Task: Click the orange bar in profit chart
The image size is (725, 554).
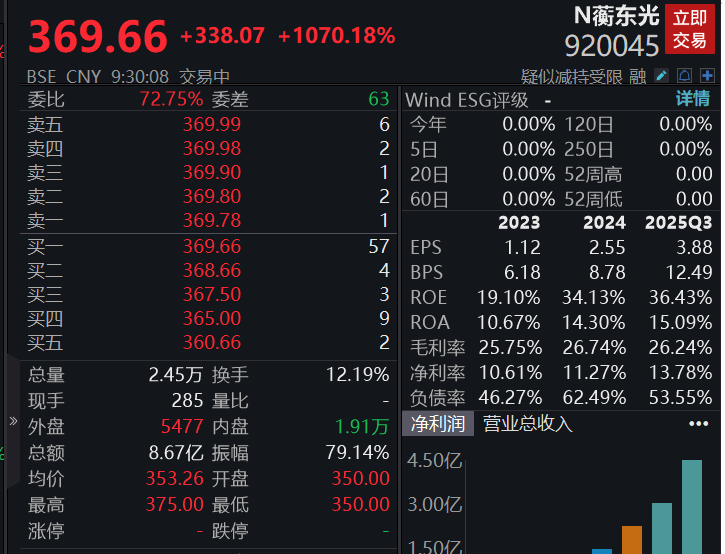Action: (632, 539)
